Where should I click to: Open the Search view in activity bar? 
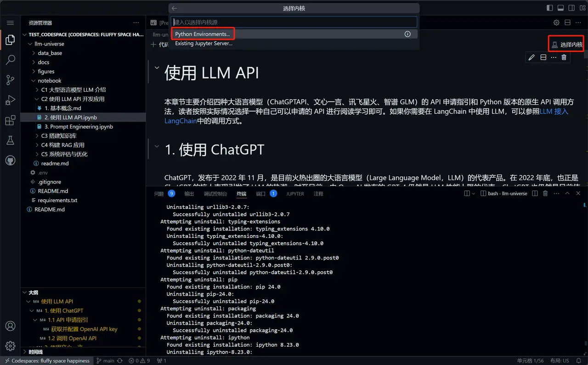pyautogui.click(x=10, y=60)
